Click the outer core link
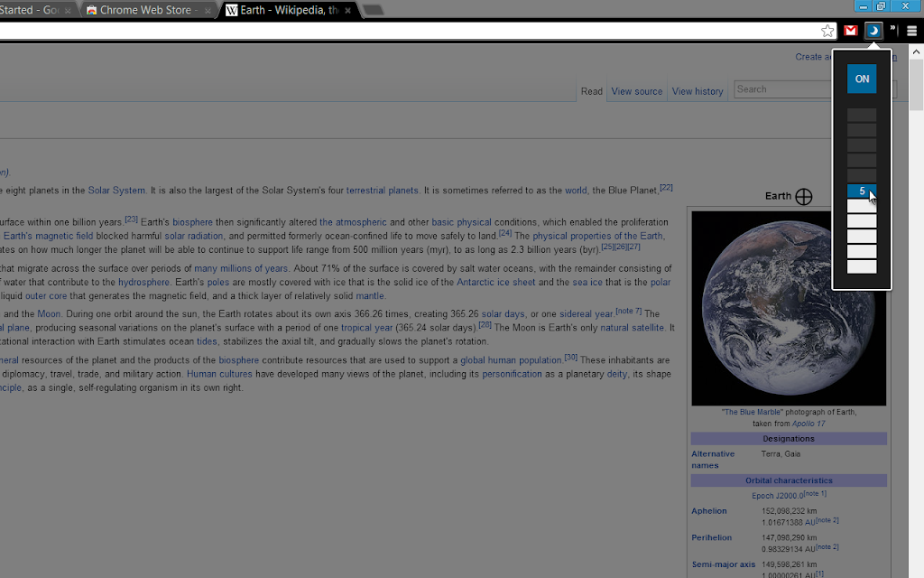Screen dimensions: 924x578 (46, 296)
